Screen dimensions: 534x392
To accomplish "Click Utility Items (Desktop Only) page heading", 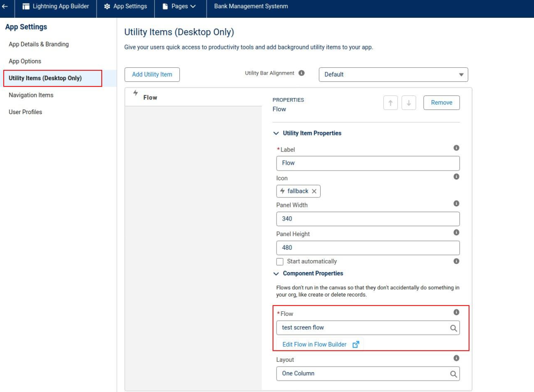I will (179, 32).
